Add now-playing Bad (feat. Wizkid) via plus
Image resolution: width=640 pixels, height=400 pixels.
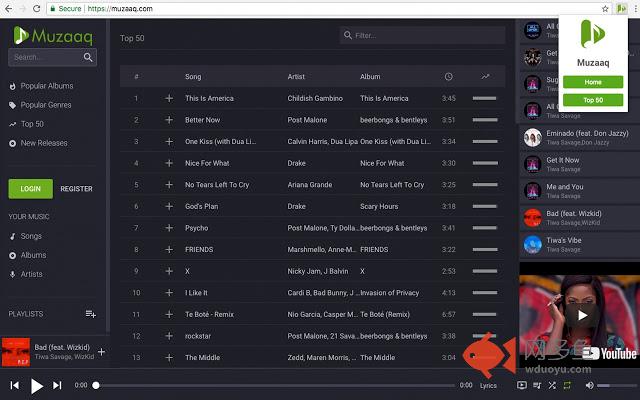101,351
